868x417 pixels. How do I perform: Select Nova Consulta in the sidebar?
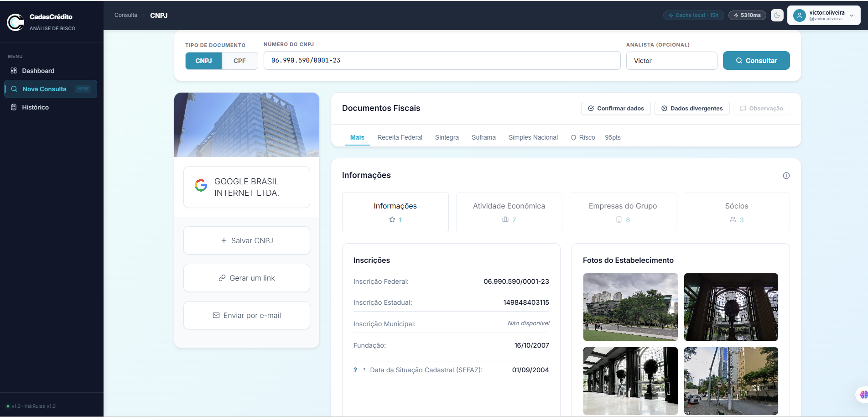51,89
